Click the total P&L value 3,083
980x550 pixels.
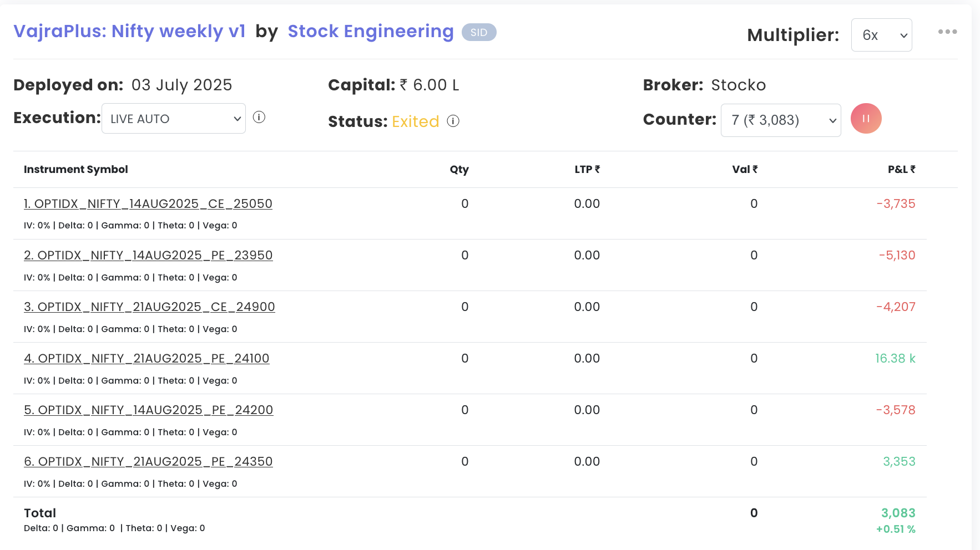coord(898,513)
